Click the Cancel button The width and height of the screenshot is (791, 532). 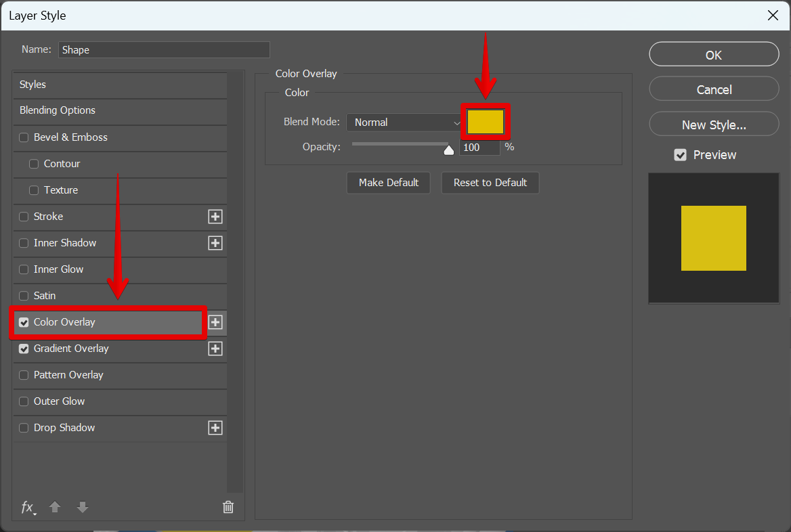pos(714,89)
